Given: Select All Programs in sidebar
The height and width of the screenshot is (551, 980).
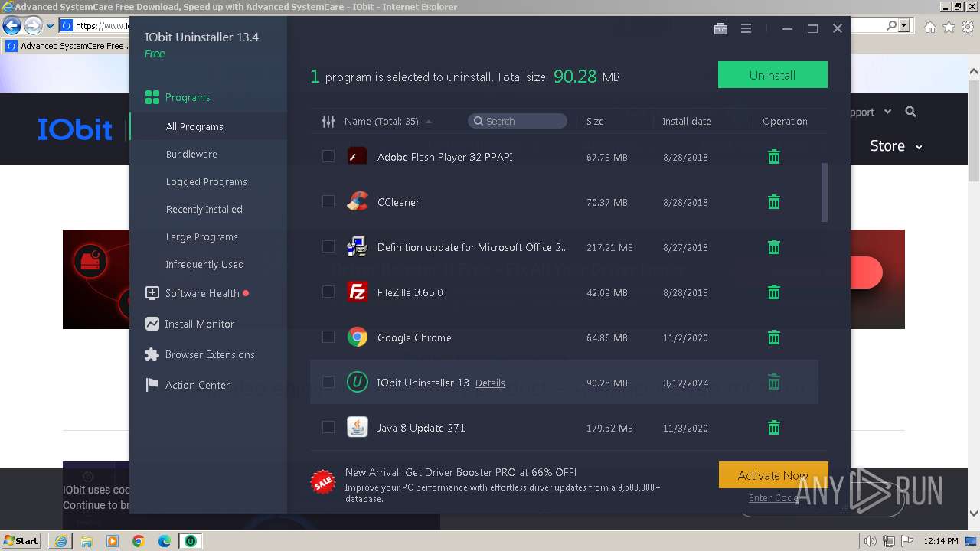Looking at the screenshot, I should point(194,126).
